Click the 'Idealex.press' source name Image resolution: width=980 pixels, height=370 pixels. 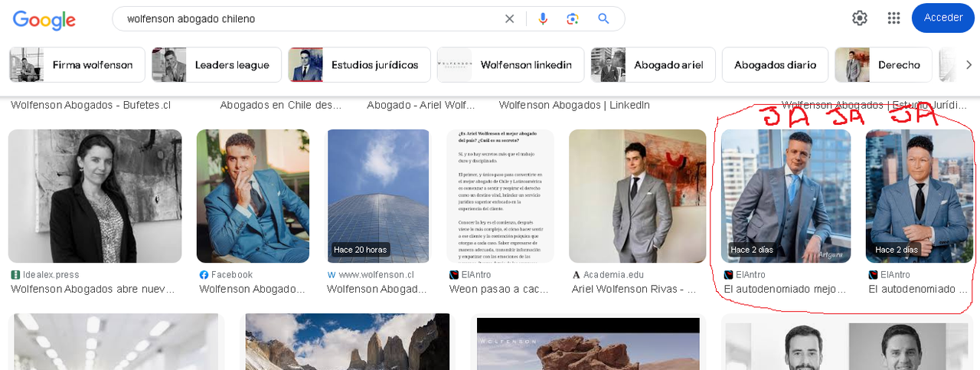[x=51, y=274]
